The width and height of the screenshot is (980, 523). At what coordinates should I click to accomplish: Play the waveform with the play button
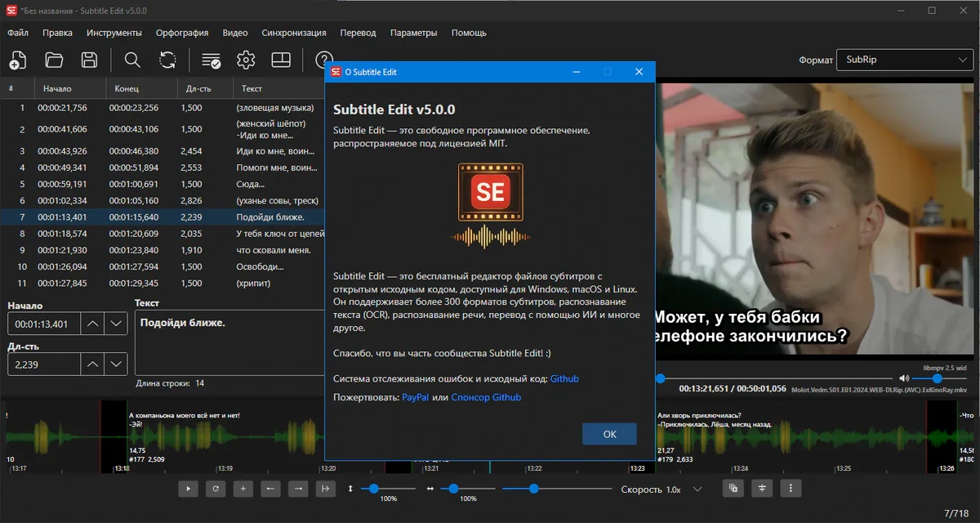coord(189,489)
